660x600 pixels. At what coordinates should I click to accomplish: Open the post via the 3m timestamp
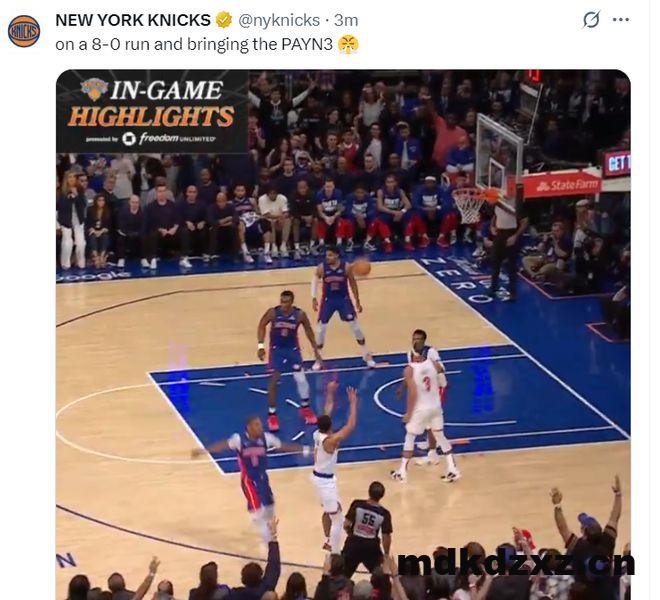[346, 20]
